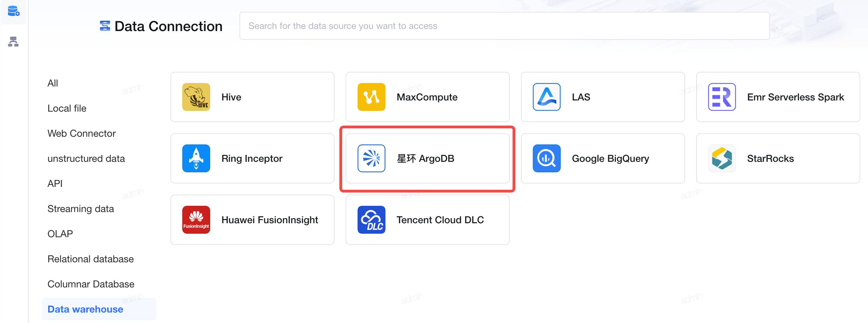Open the red Huawei FusionInsight icon
868x323 pixels.
point(196,220)
